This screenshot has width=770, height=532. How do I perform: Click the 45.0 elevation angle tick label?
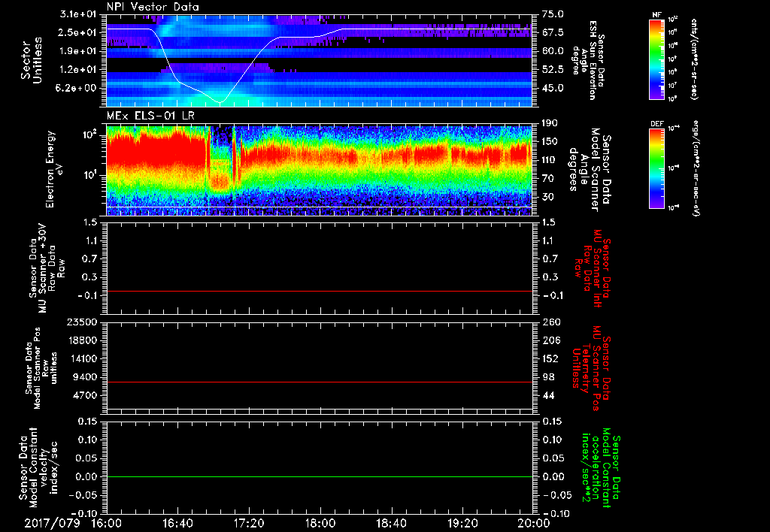pyautogui.click(x=553, y=88)
